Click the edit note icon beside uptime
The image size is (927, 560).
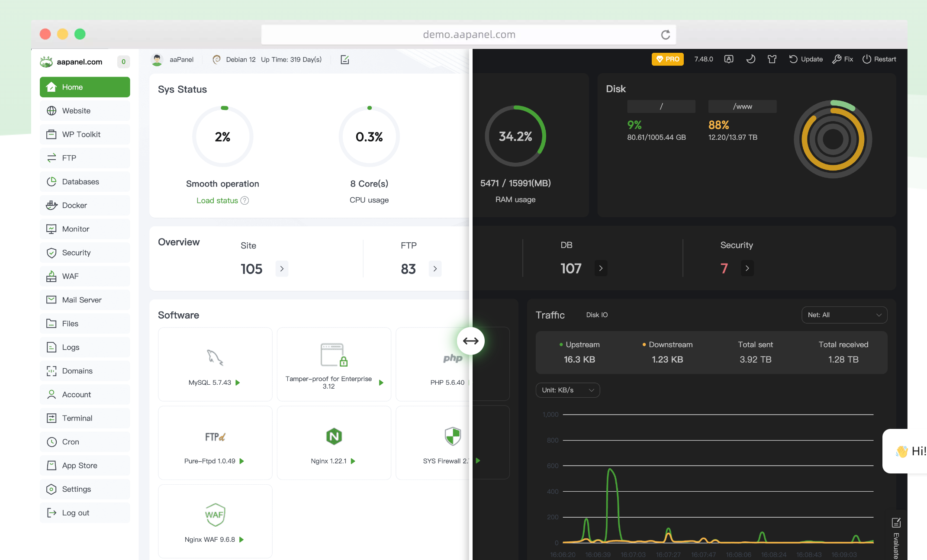[x=344, y=60]
